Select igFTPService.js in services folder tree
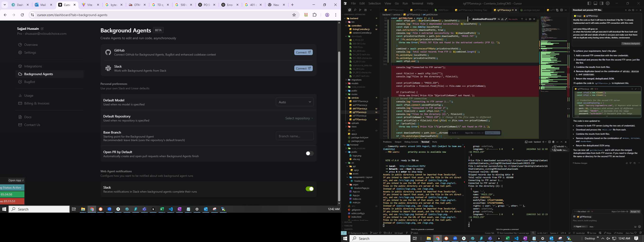 pos(359,112)
